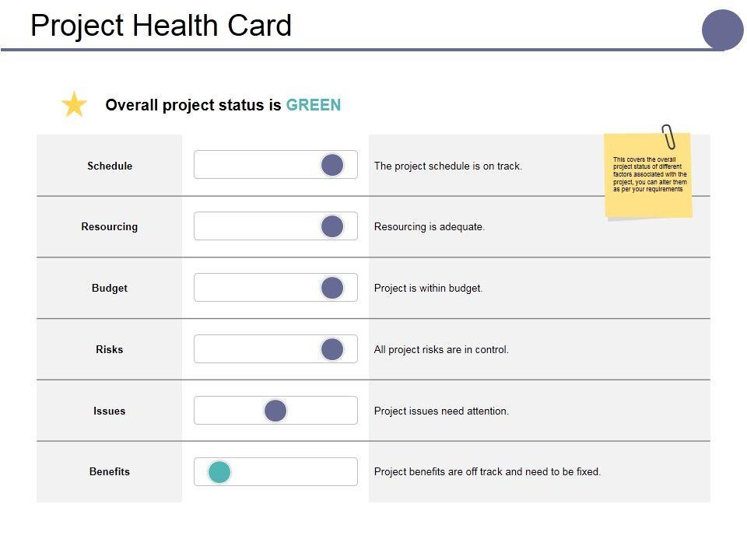Select the Schedule row label
747x560 pixels.
(110, 166)
